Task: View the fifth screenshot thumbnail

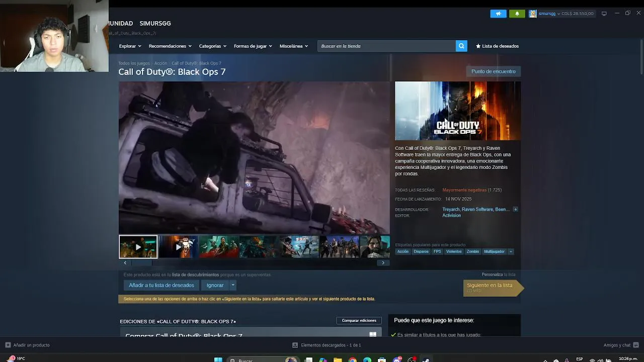Action: [x=299, y=247]
